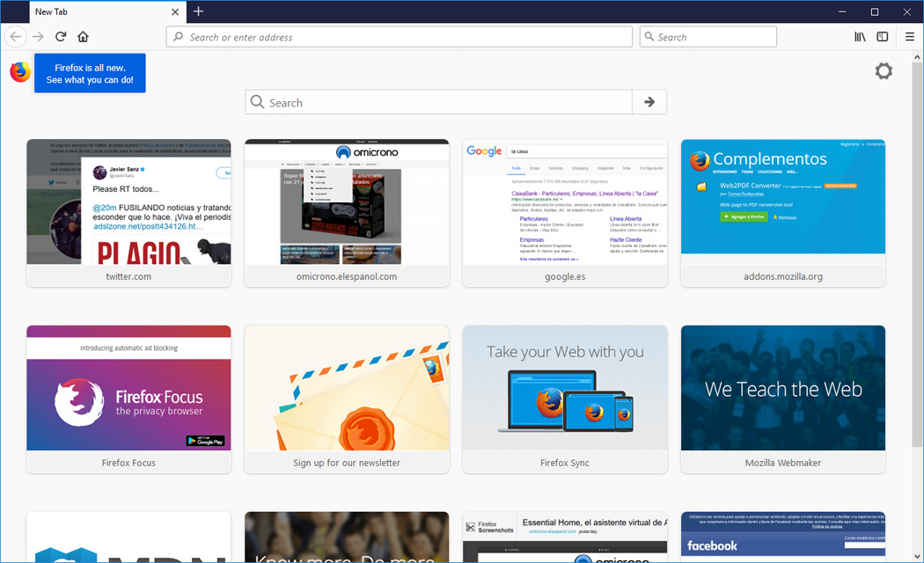
Task: Open the addons.mozilla.org tile
Action: pos(782,211)
